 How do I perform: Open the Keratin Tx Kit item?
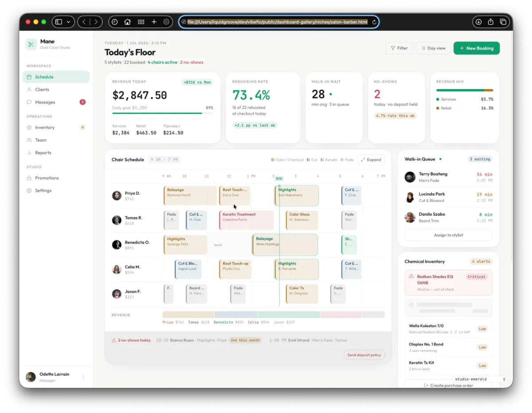click(449, 366)
